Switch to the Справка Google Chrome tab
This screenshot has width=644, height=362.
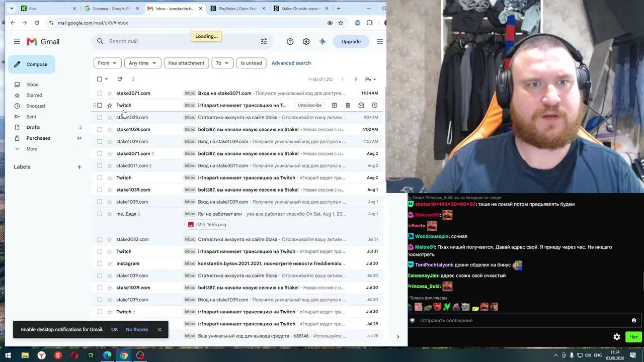tap(111, 9)
